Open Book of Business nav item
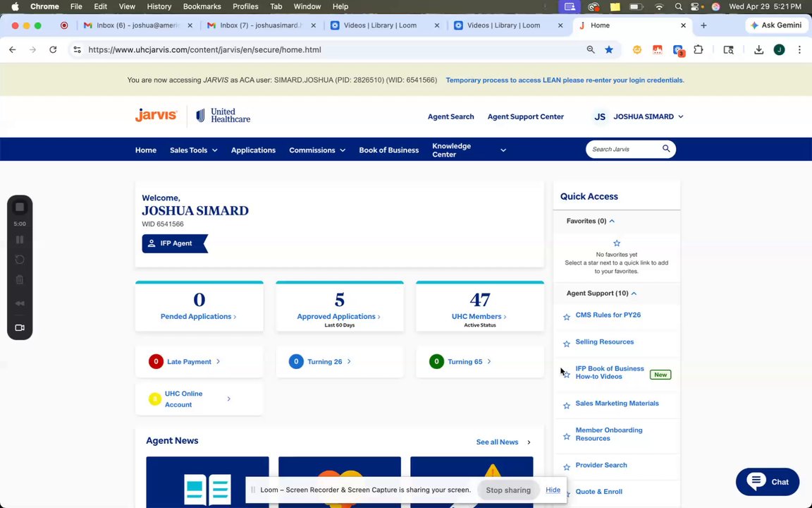 [389, 150]
